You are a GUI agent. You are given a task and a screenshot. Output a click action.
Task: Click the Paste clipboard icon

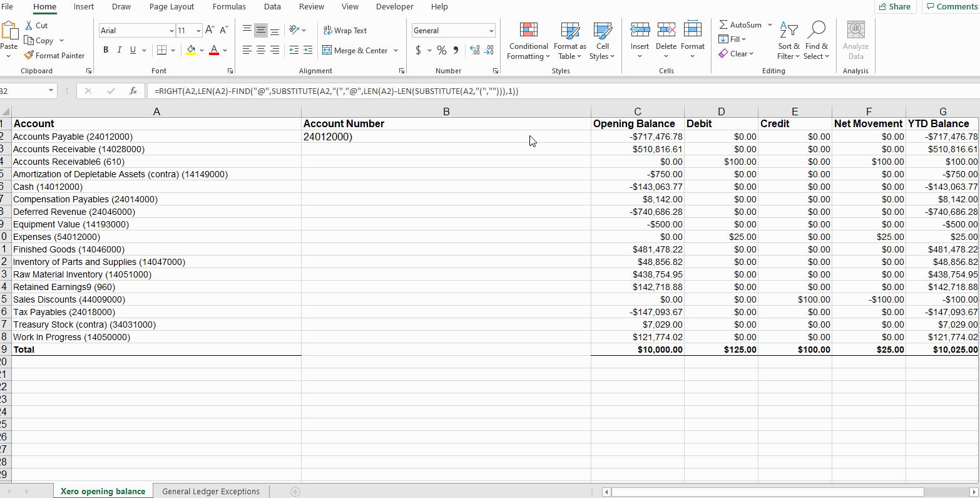[9, 31]
